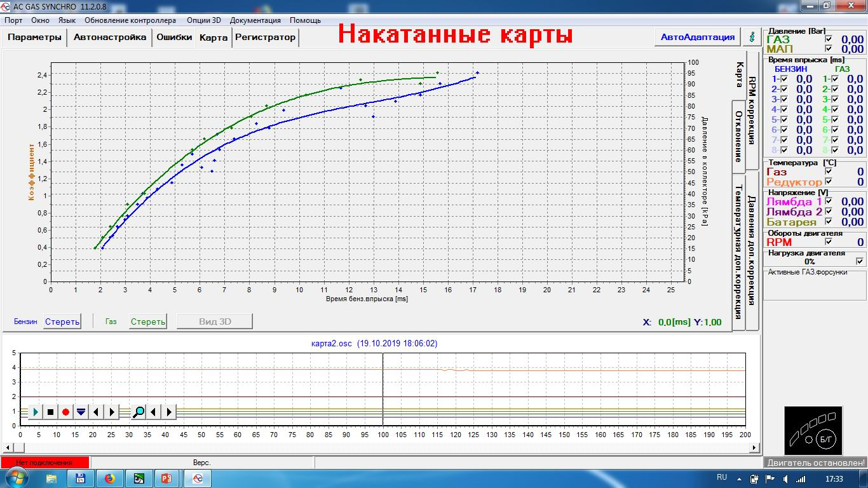
Task: Open the Порт menu
Action: [x=13, y=20]
